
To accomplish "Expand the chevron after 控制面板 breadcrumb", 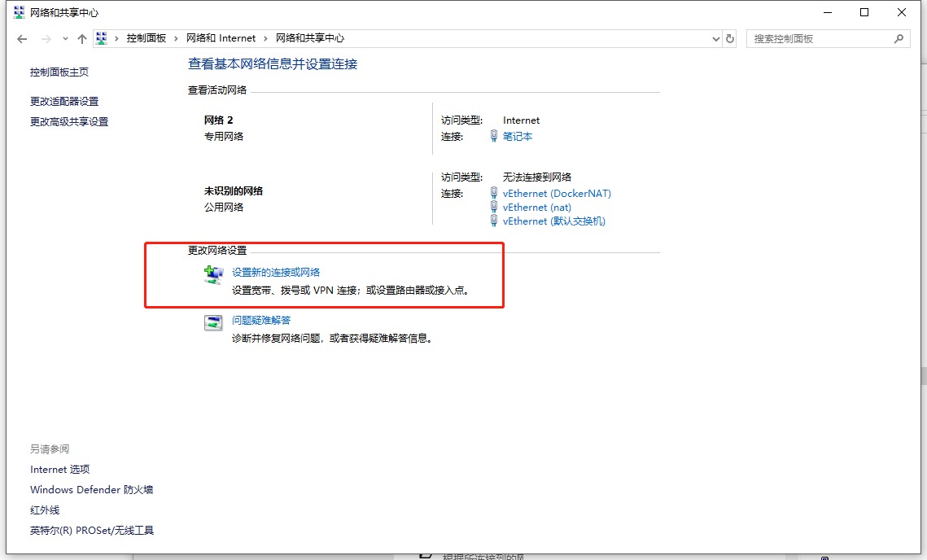I will (x=177, y=38).
